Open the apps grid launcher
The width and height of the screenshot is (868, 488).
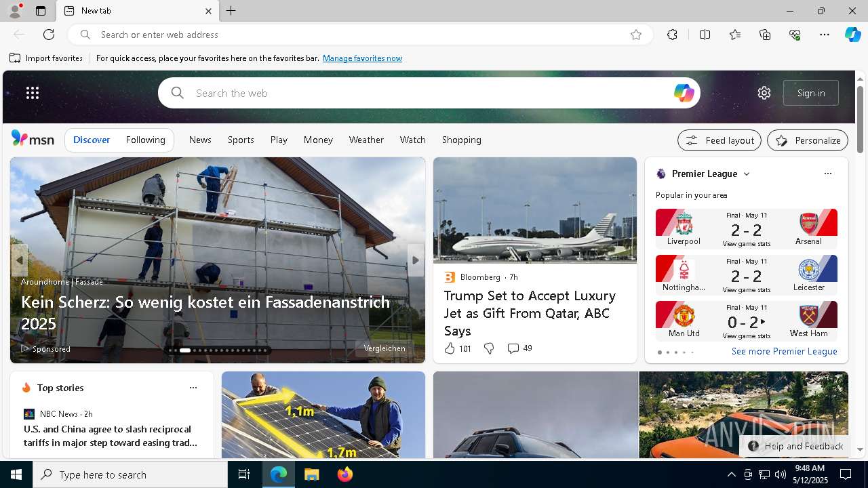[x=33, y=93]
